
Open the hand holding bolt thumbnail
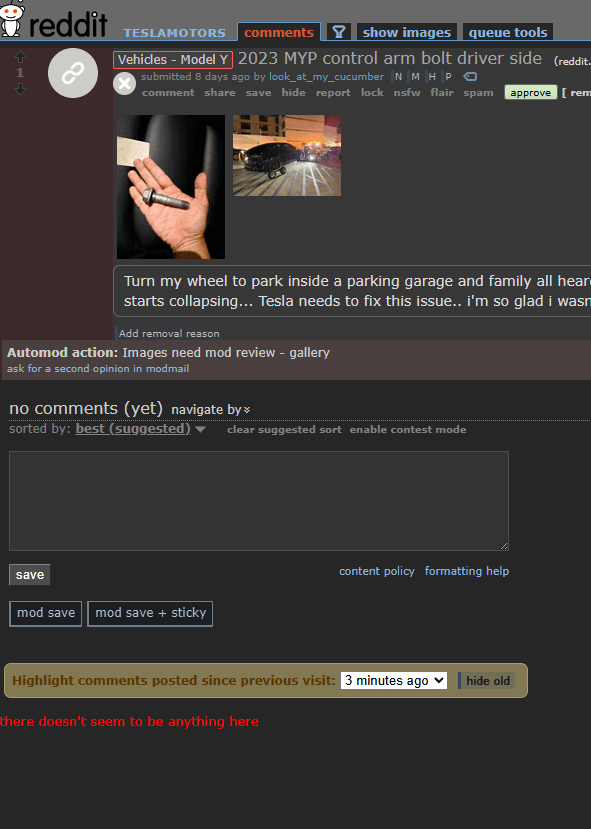pyautogui.click(x=171, y=187)
